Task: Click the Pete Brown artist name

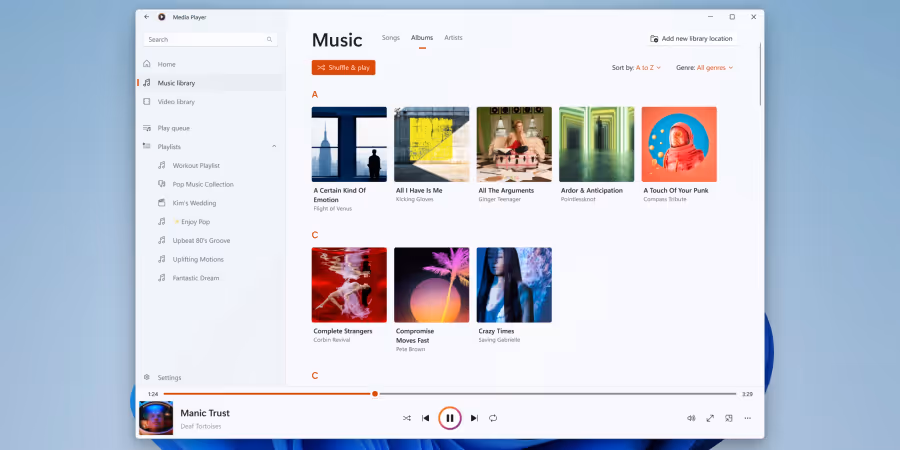Action: pyautogui.click(x=410, y=350)
